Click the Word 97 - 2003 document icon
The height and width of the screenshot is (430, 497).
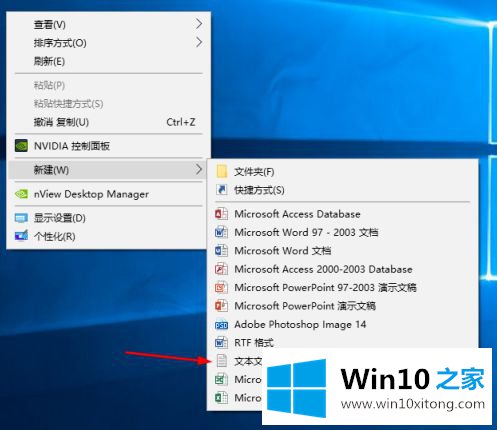(222, 232)
